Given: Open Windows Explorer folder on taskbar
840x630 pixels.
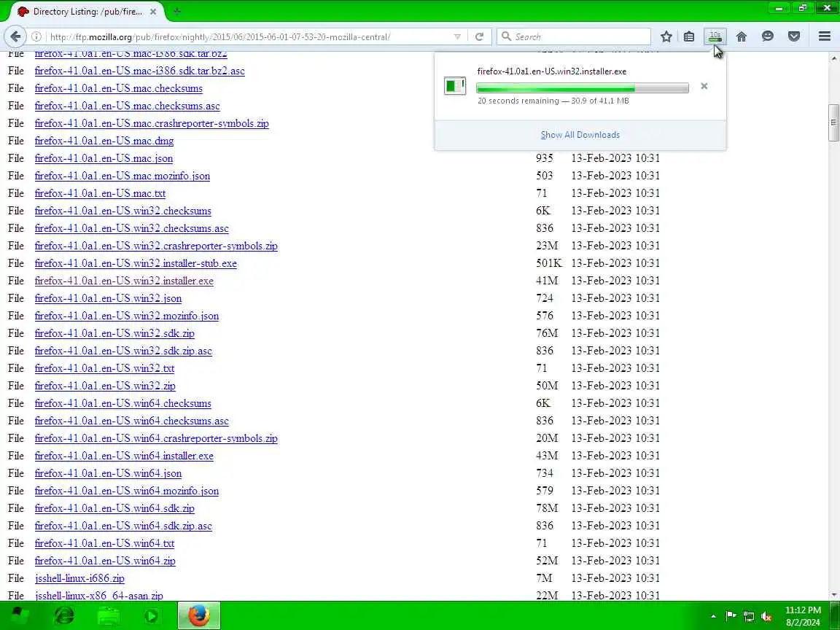Looking at the screenshot, I should pos(109,615).
